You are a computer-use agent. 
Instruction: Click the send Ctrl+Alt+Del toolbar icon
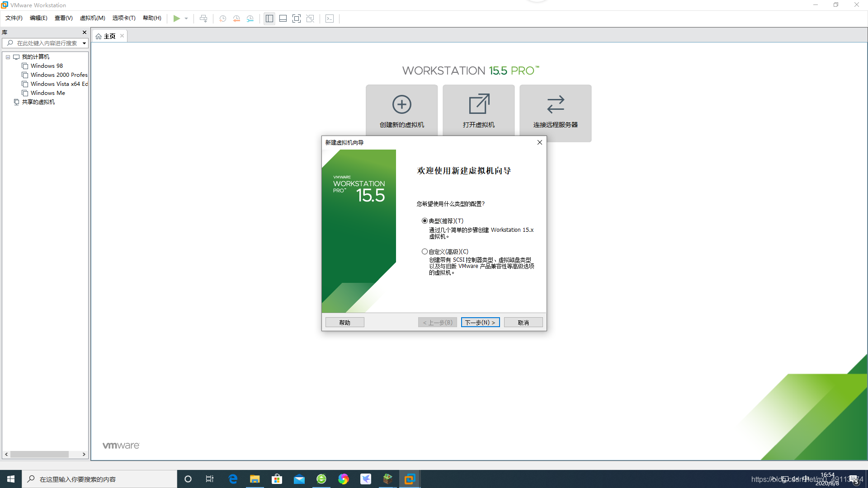pos(203,19)
